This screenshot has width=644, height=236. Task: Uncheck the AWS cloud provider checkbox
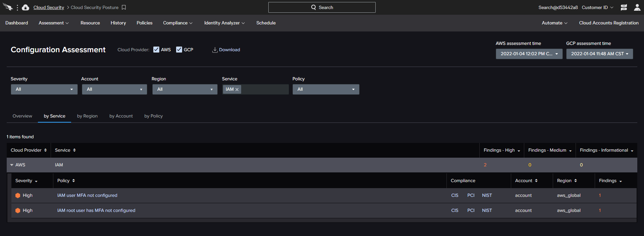tap(156, 50)
